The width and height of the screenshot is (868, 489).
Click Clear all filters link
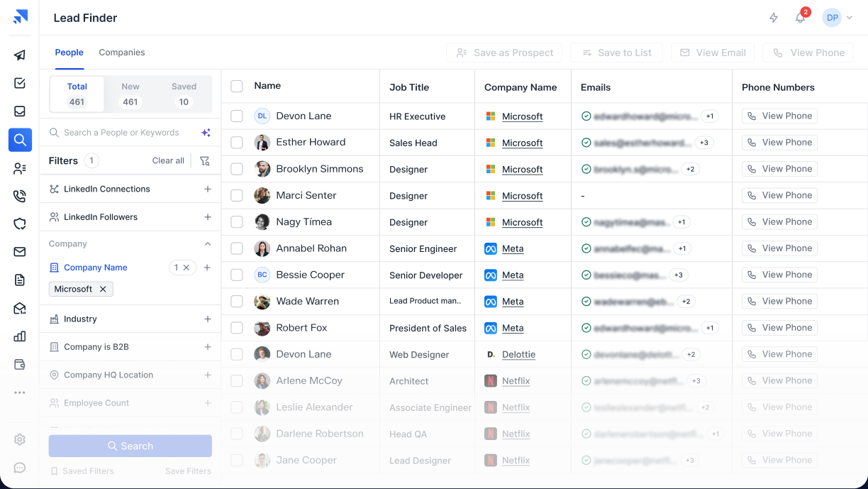tap(168, 161)
